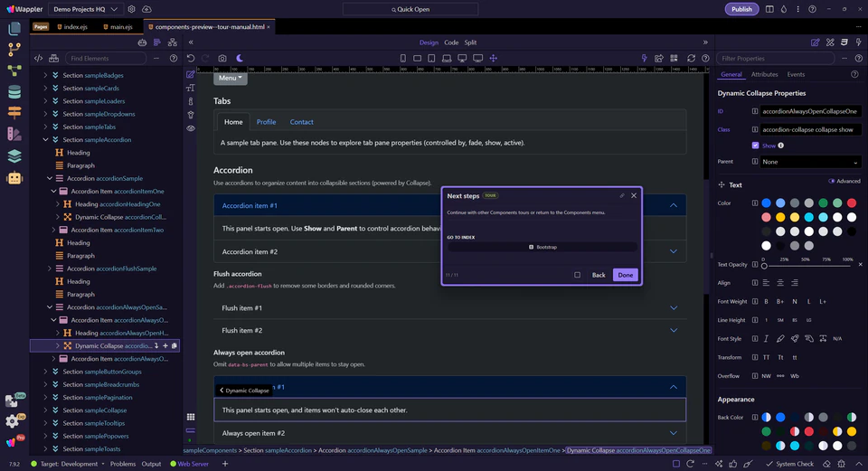Click System Check in status bar

790,464
